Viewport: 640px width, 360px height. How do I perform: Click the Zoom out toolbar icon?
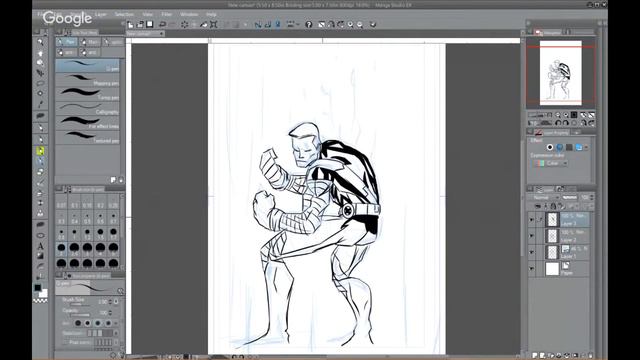(360, 24)
